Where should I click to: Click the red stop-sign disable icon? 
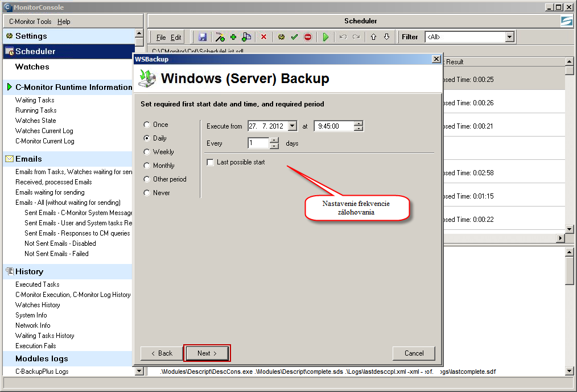click(308, 37)
